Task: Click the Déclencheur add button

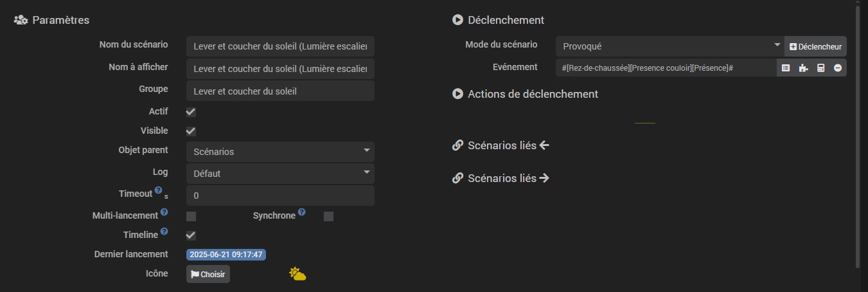Action: tap(815, 46)
